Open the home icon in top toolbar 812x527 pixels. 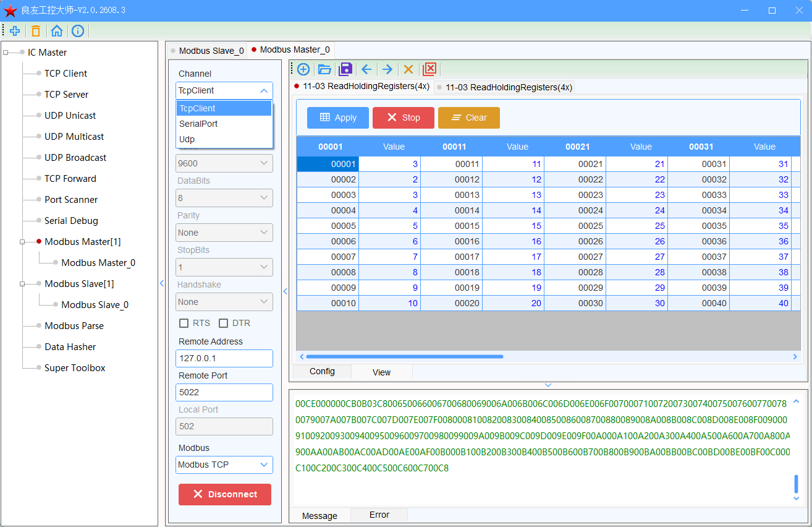[57, 31]
